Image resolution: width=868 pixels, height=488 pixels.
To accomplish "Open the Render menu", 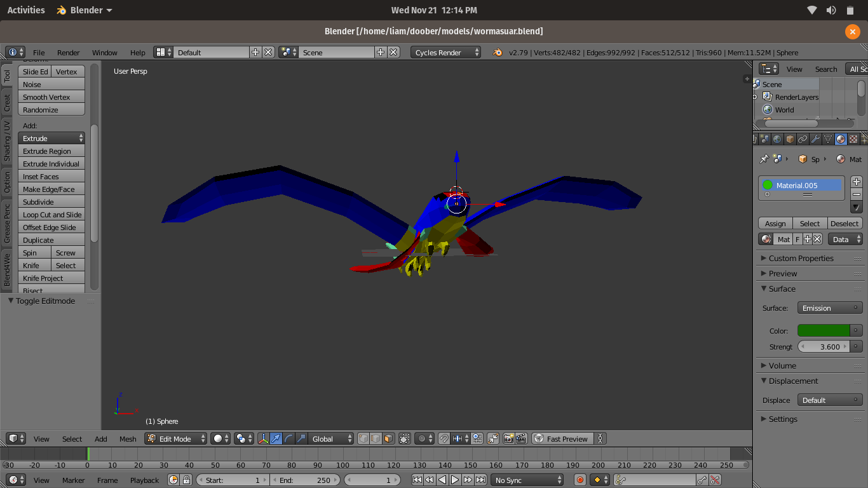I will click(x=68, y=53).
